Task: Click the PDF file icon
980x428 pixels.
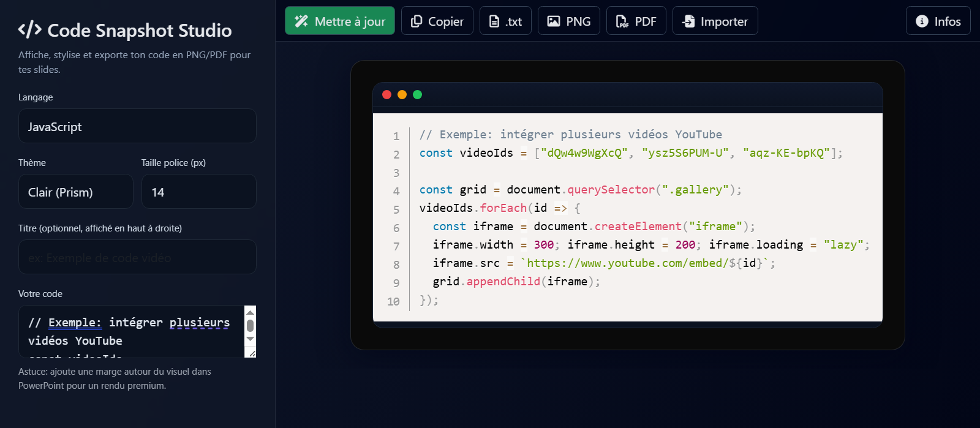Action: pos(622,21)
